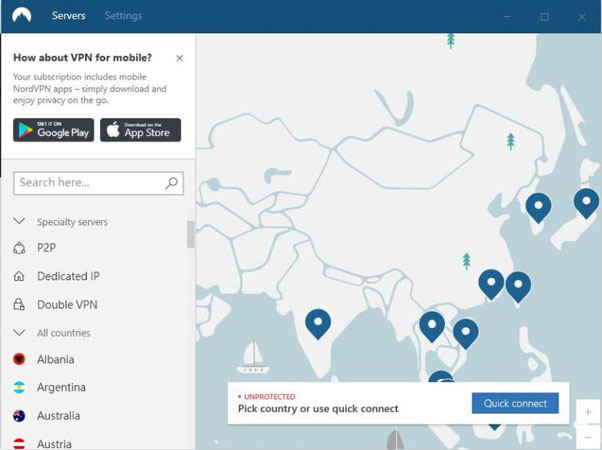Choose the Double VPN server option
The width and height of the screenshot is (602, 450).
tap(66, 305)
